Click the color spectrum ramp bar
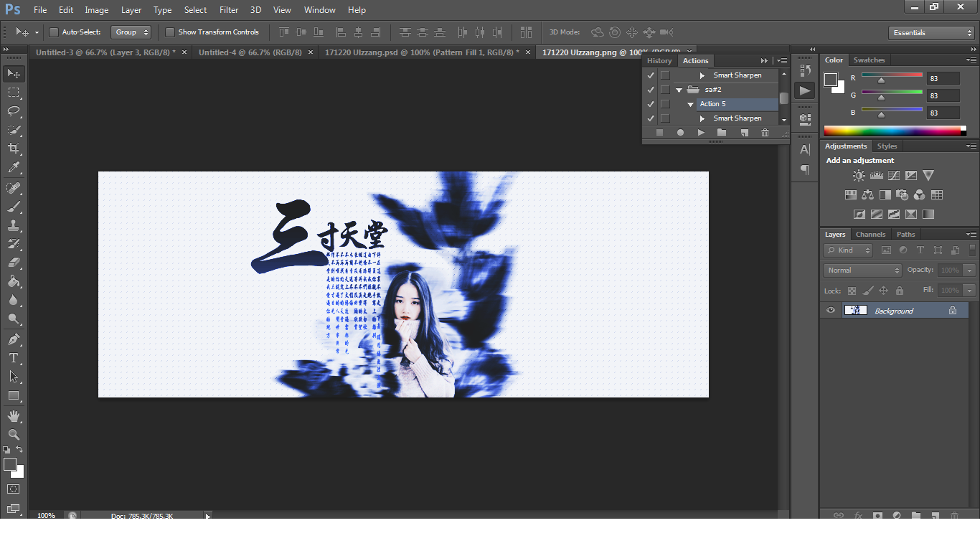Viewport: 980px width, 551px height. (892, 131)
